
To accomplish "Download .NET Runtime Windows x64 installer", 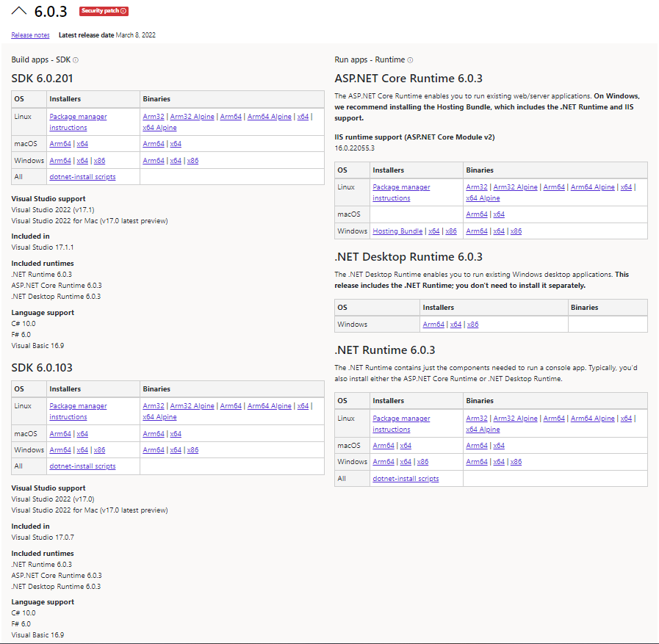I will (406, 462).
